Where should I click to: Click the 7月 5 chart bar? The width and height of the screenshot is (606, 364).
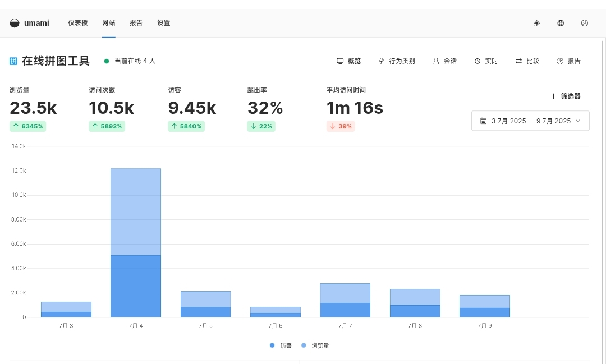coord(205,304)
